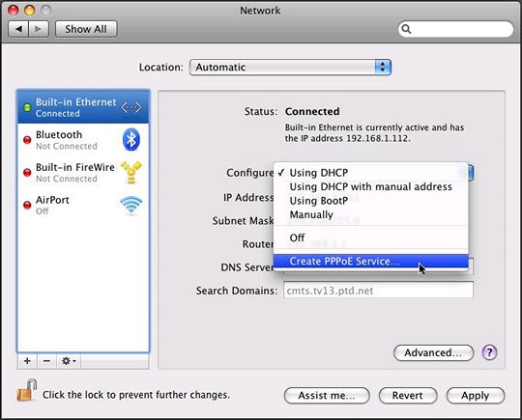The image size is (522, 420).
Task: Click the padlock to prevent changes
Action: point(27,390)
